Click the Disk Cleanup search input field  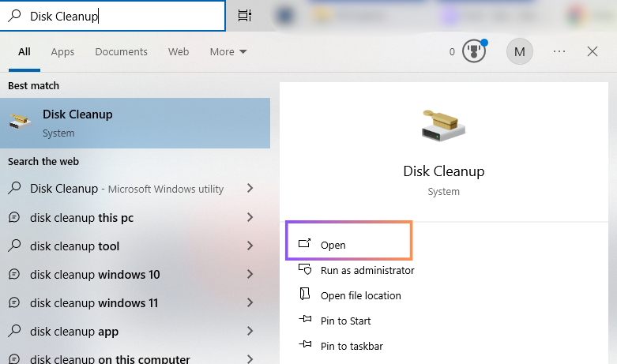(x=119, y=16)
